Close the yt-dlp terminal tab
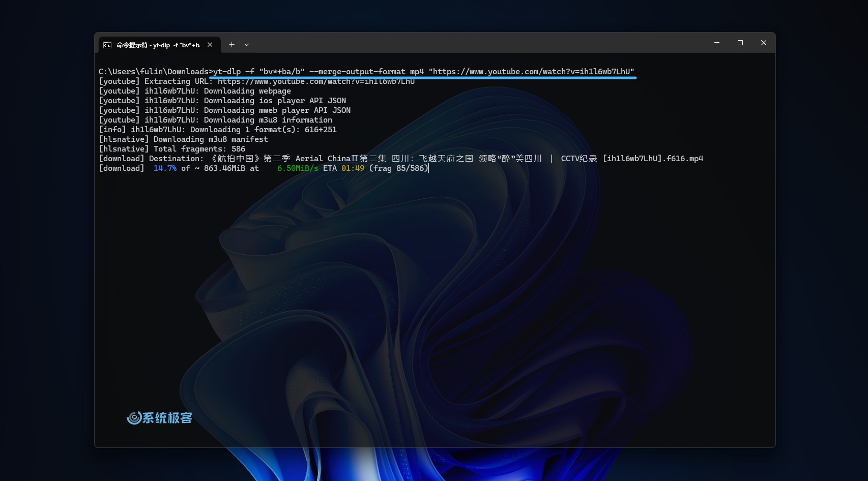This screenshot has width=868, height=481. coord(210,45)
